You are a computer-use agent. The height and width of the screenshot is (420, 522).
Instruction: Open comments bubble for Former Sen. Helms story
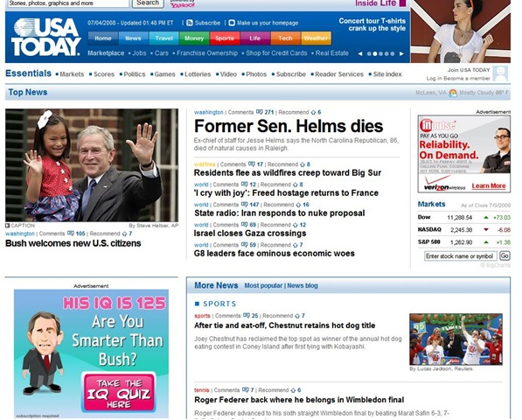click(x=259, y=112)
